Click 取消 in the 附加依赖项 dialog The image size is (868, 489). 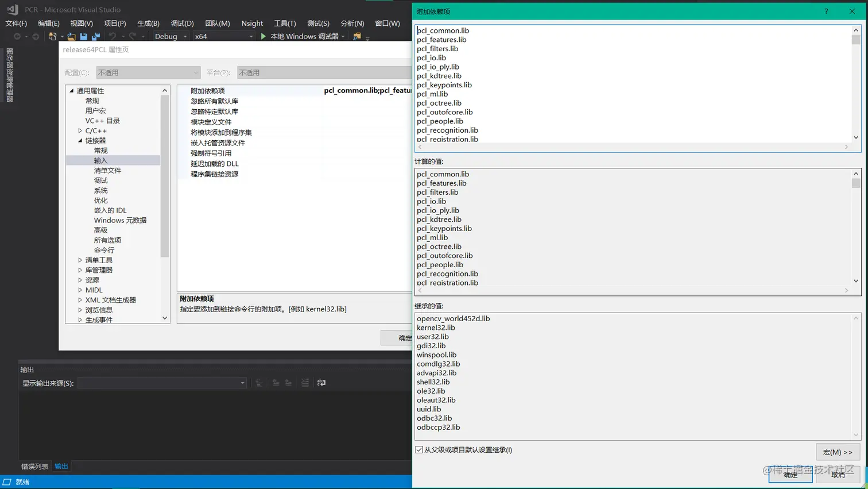tap(838, 475)
